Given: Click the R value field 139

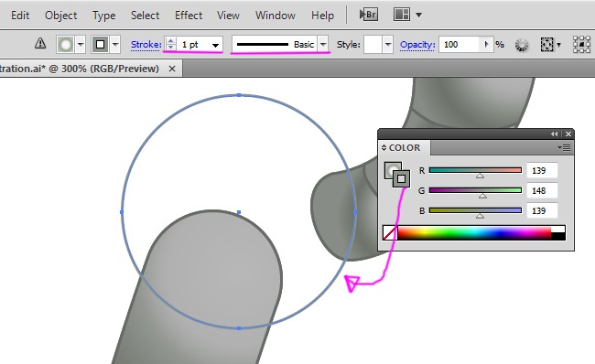Looking at the screenshot, I should coord(542,171).
